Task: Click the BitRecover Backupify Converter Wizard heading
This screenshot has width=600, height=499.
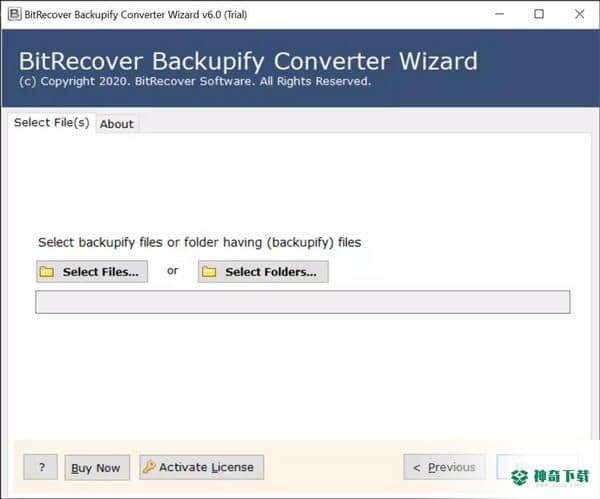Action: (x=248, y=61)
